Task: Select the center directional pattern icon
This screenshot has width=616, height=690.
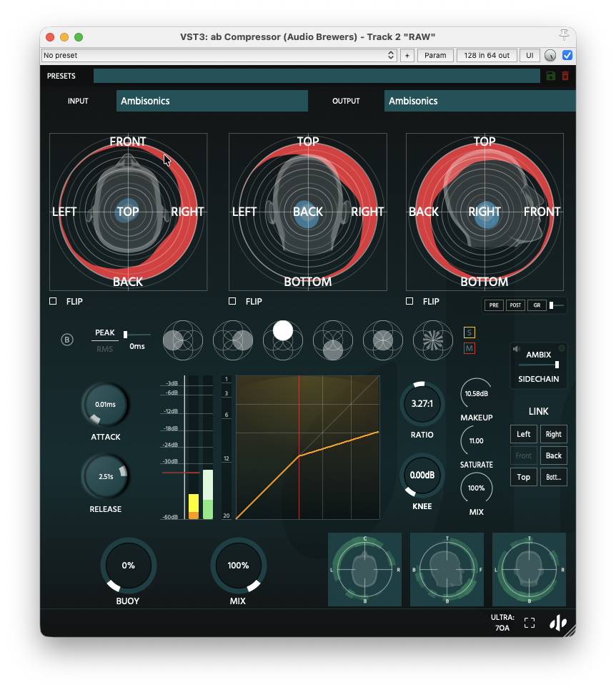Action: [383, 340]
